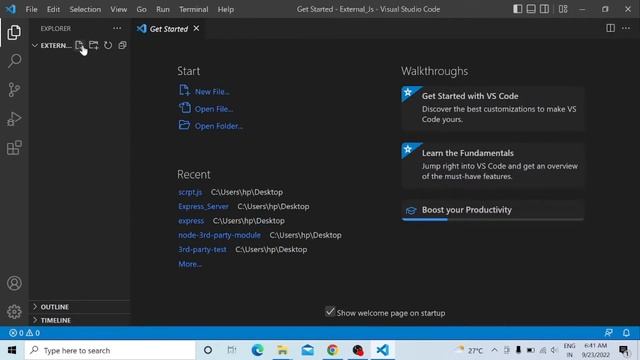This screenshot has height=360, width=640.
Task: Open Explorer views and more actions menu
Action: pyautogui.click(x=117, y=28)
